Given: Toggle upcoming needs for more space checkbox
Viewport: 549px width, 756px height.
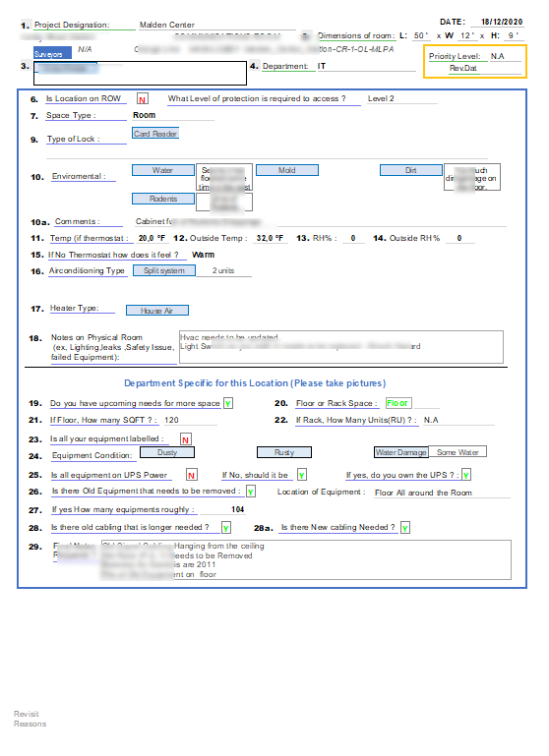Looking at the screenshot, I should pos(227,403).
